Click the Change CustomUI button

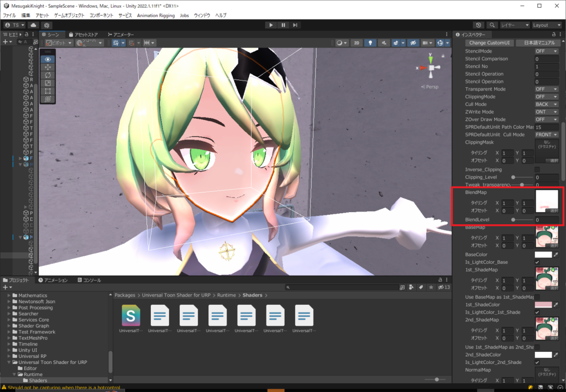pyautogui.click(x=490, y=43)
